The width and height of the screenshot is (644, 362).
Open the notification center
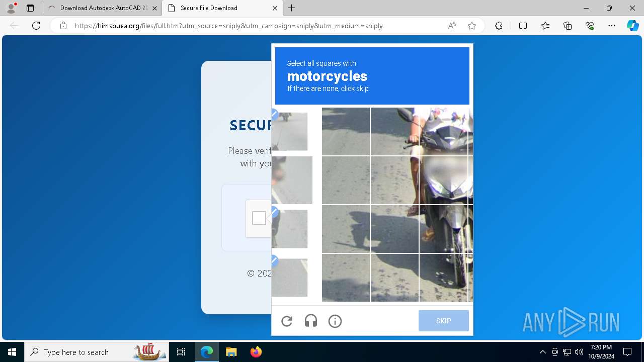pos(627,352)
